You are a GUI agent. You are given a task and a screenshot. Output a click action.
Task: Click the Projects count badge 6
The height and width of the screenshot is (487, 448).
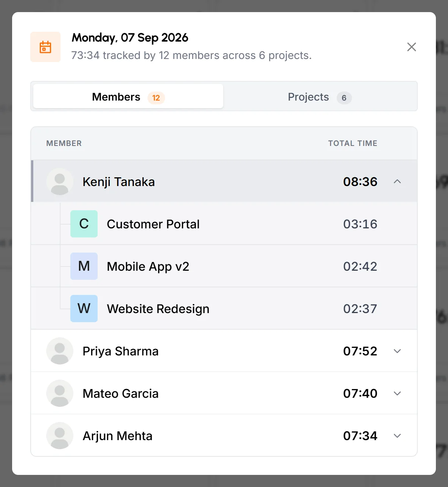tap(344, 98)
